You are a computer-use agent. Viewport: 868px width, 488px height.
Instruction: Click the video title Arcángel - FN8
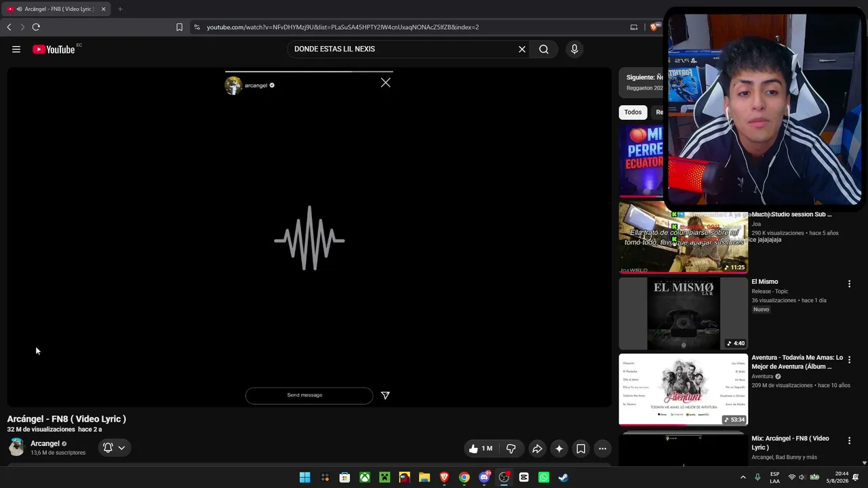click(x=66, y=419)
